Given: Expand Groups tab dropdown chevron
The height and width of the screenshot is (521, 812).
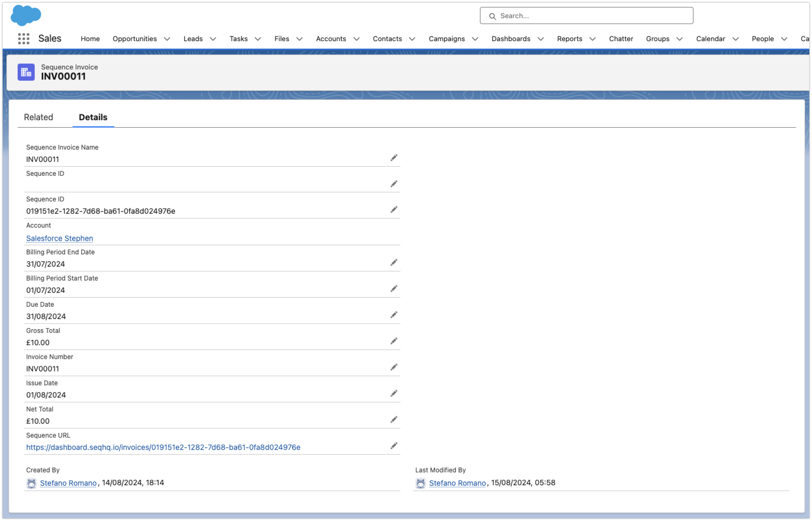Looking at the screenshot, I should (680, 39).
